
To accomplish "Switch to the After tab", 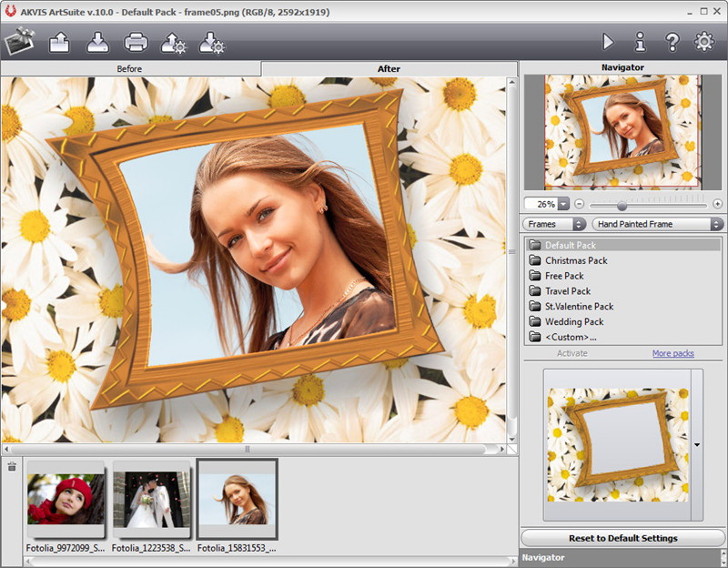I will [389, 68].
